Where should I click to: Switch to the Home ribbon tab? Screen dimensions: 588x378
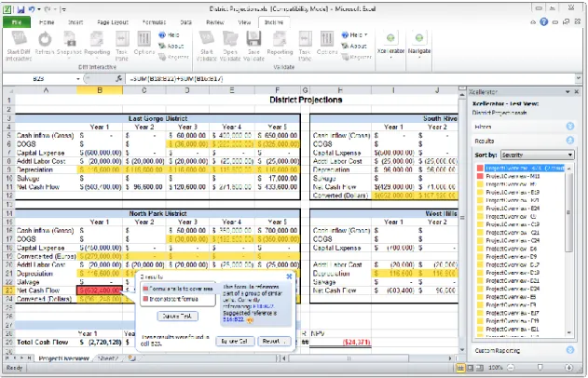47,22
